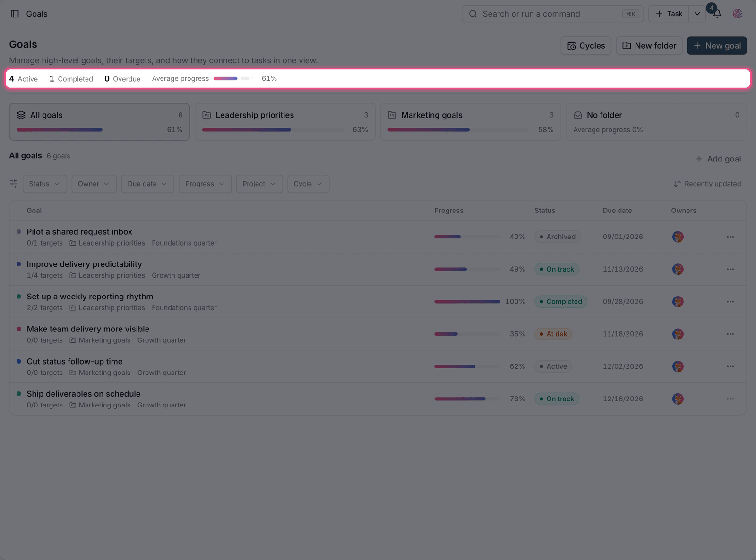Open more options for Pilot a shared request inbox
Viewport: 756px width, 560px height.
730,237
